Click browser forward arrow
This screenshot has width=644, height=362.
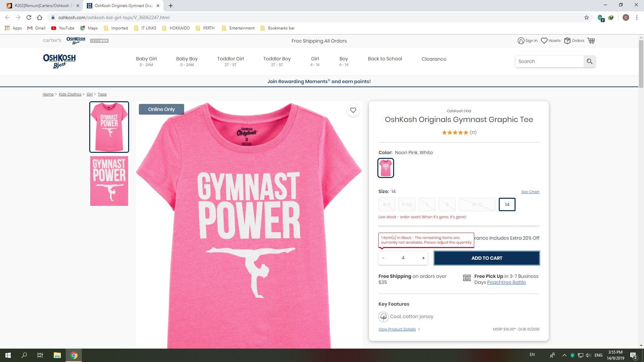tap(18, 17)
